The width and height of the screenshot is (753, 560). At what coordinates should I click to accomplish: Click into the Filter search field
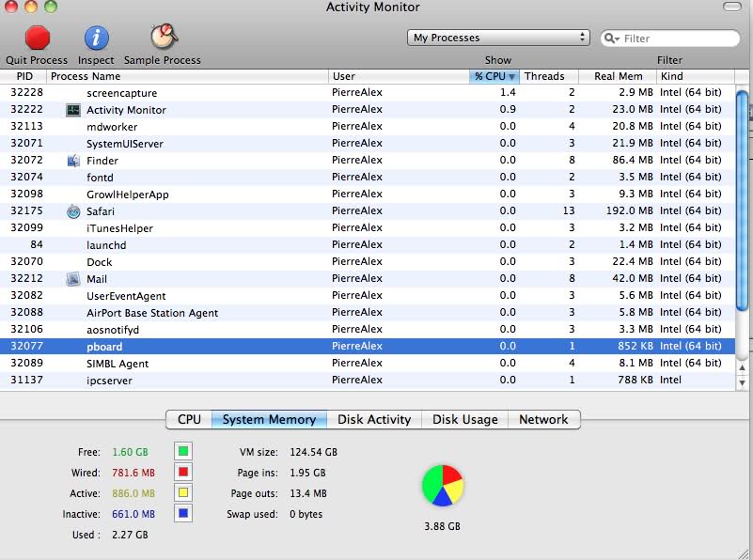pos(670,39)
